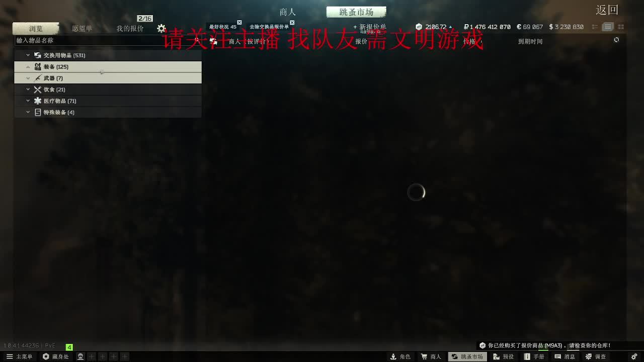Image resolution: width=644 pixels, height=362 pixels.
Task: Open 调查 survey
Action: [x=595, y=356]
